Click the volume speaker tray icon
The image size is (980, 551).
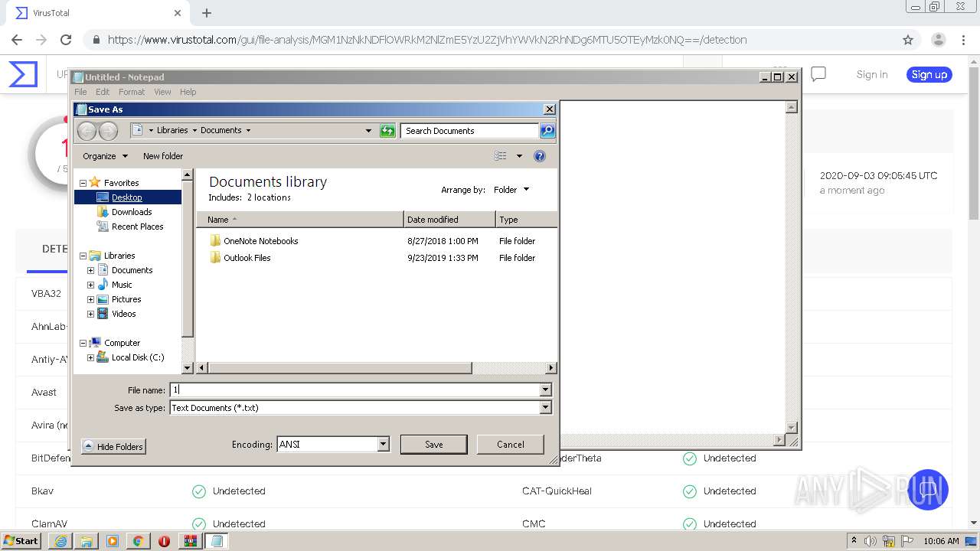(x=871, y=541)
